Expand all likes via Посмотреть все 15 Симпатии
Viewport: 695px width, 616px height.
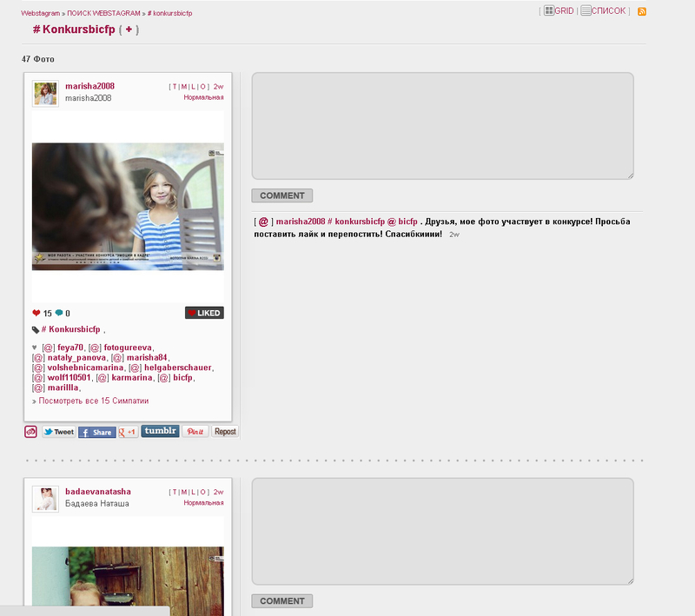tap(93, 401)
